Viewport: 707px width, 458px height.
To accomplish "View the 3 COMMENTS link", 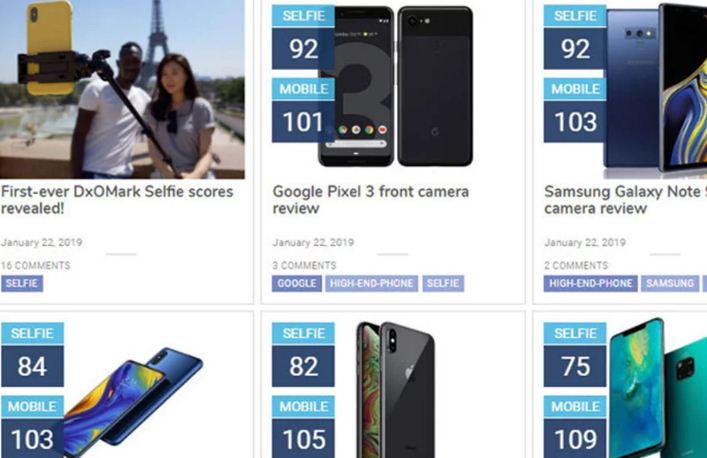I will [304, 266].
